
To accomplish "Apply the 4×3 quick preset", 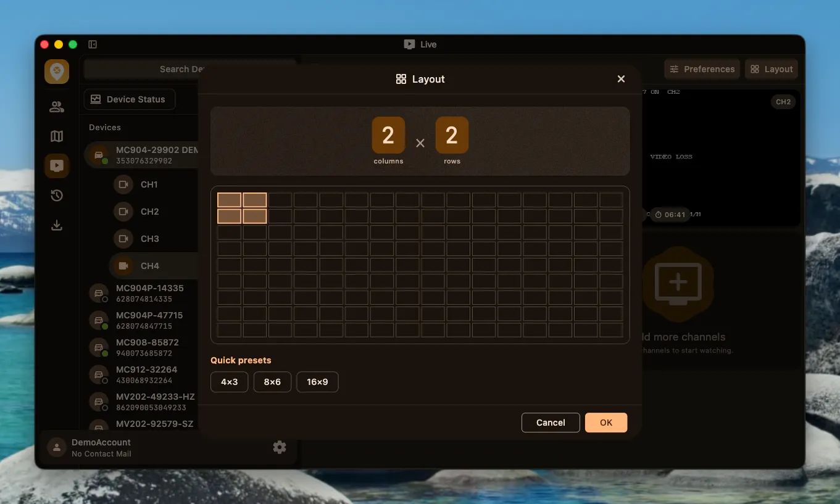I will click(x=229, y=382).
